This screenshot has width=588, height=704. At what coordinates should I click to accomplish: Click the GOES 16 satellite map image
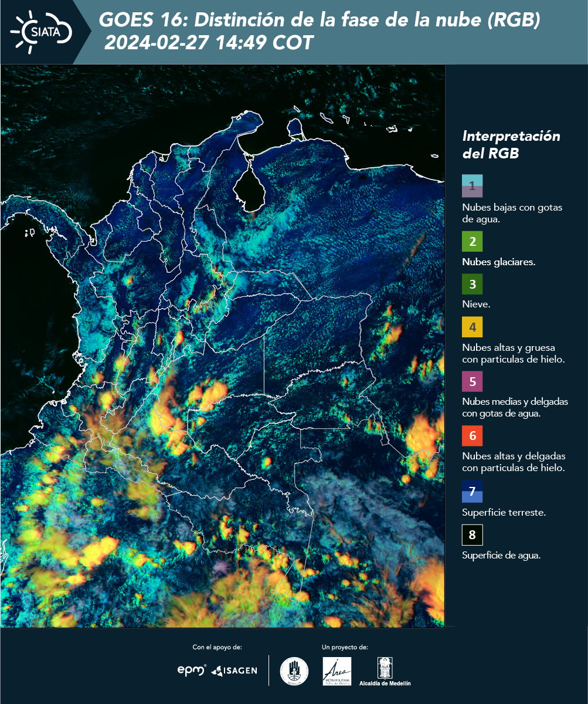222,346
